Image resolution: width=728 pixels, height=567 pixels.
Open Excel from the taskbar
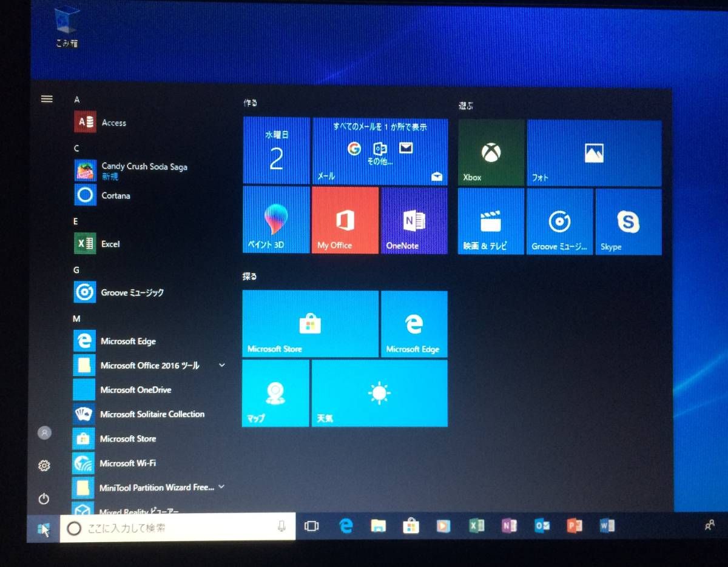(477, 526)
